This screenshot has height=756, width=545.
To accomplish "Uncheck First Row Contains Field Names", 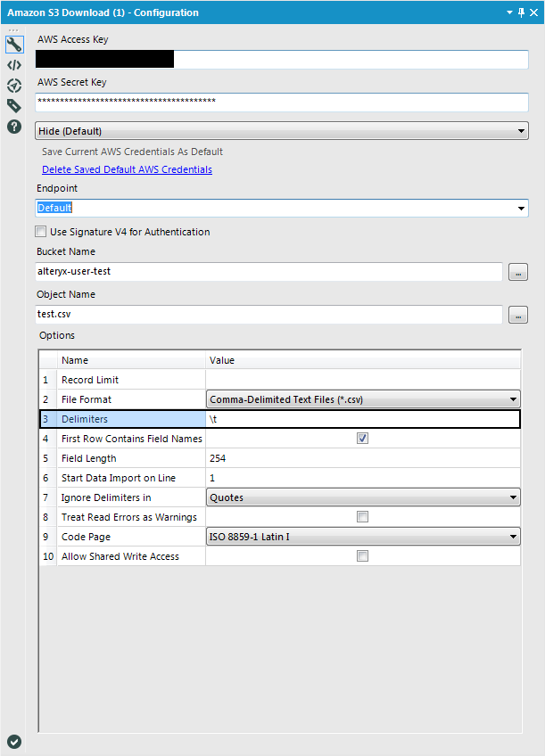I will click(363, 439).
